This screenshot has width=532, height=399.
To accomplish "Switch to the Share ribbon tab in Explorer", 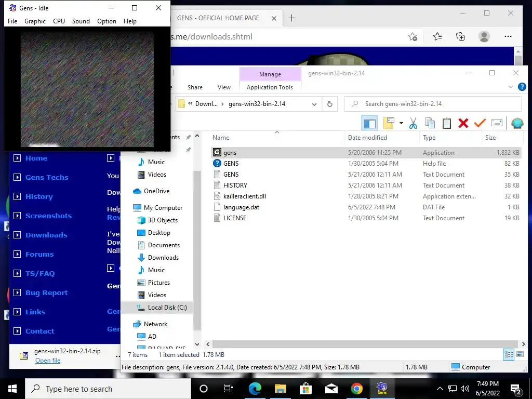I will (195, 87).
